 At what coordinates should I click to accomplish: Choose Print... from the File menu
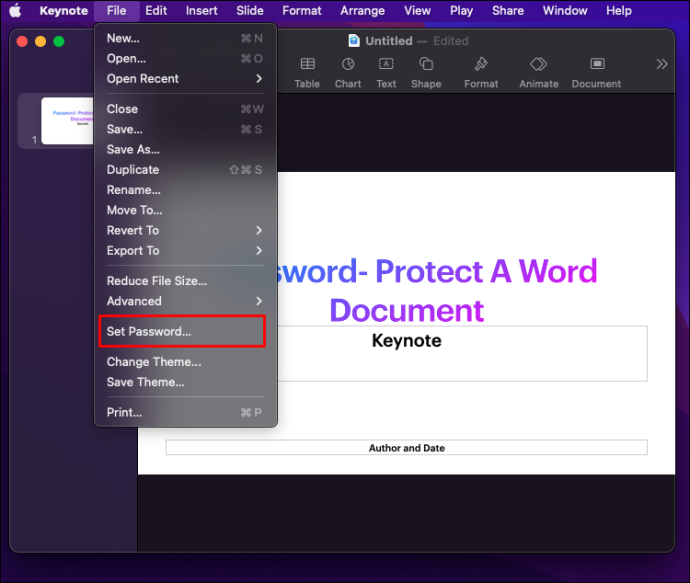click(x=185, y=412)
